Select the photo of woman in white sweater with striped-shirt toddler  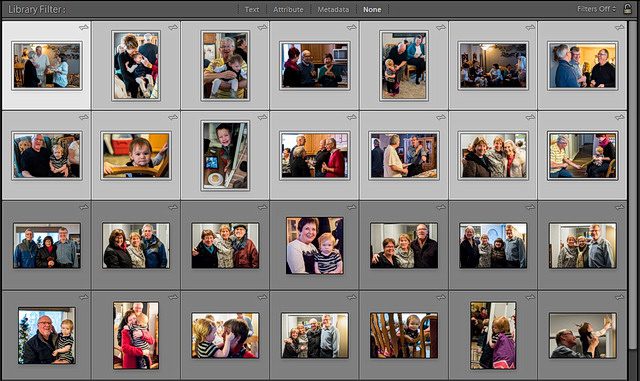tap(315, 245)
